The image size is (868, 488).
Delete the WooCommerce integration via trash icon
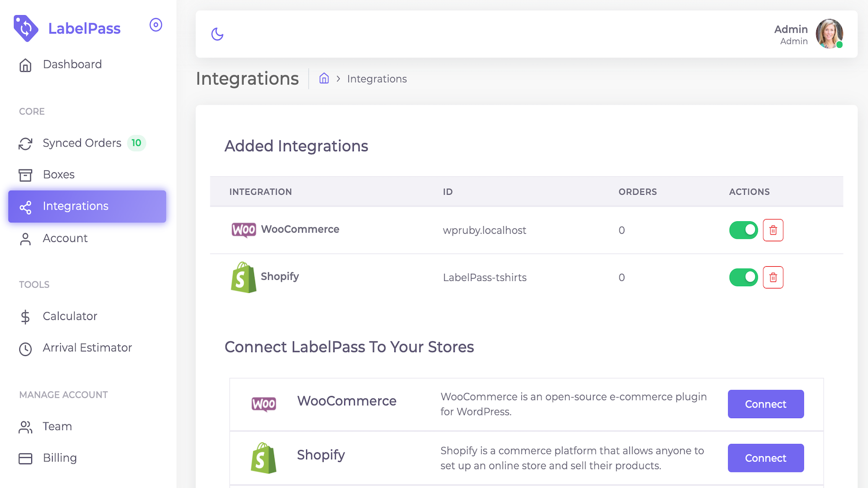[773, 230]
